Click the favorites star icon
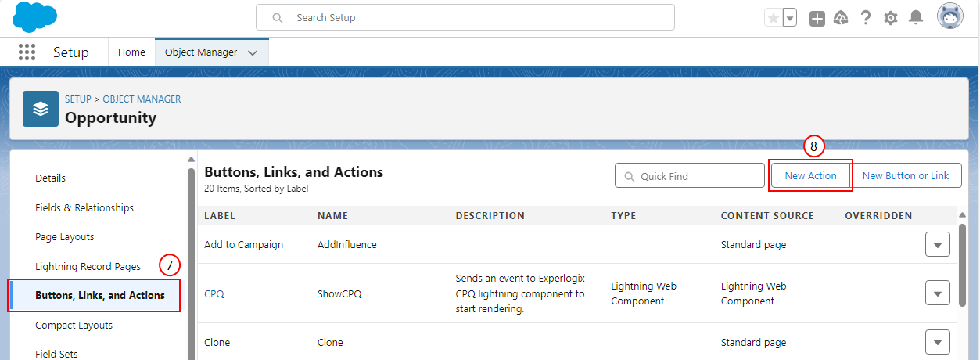Screen dimensions: 980x360 click(773, 18)
